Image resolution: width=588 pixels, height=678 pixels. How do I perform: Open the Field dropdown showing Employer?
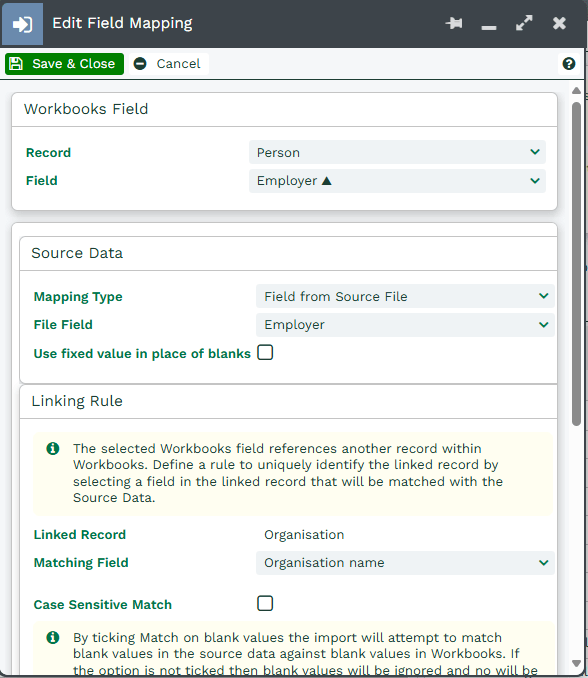tap(397, 181)
